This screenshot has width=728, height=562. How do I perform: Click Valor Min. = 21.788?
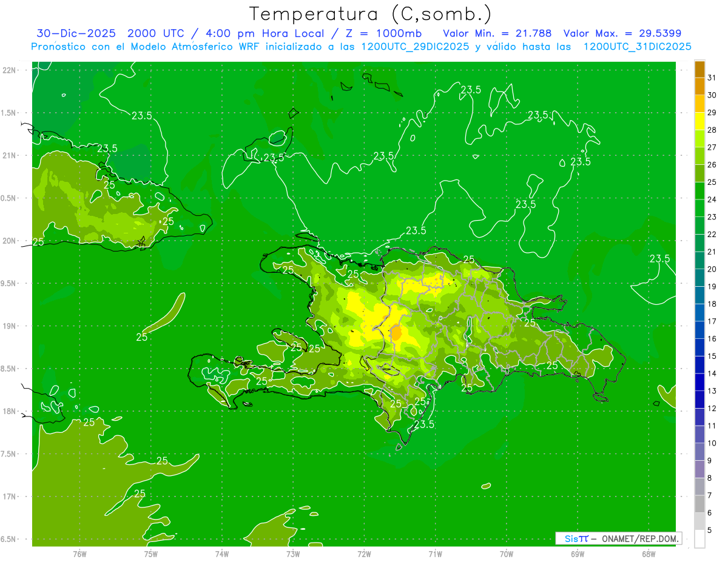click(x=497, y=33)
